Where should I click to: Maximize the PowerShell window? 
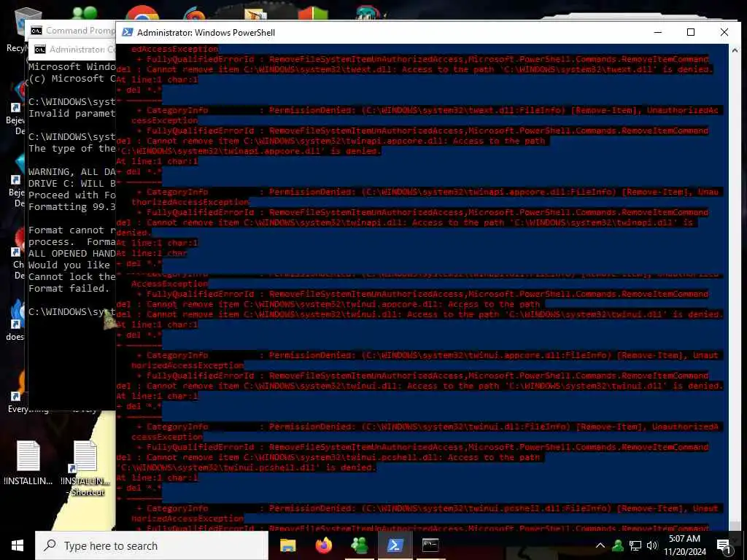click(691, 32)
